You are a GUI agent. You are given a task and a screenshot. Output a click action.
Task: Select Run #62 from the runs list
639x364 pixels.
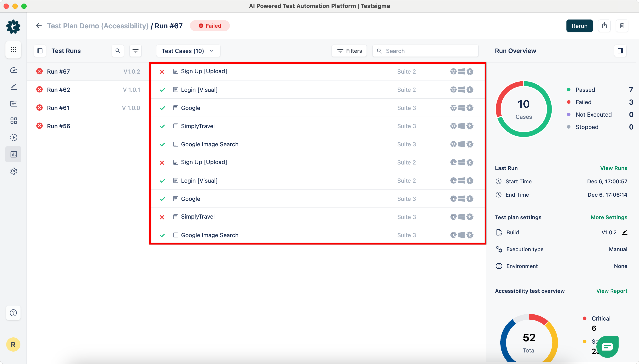pos(58,89)
